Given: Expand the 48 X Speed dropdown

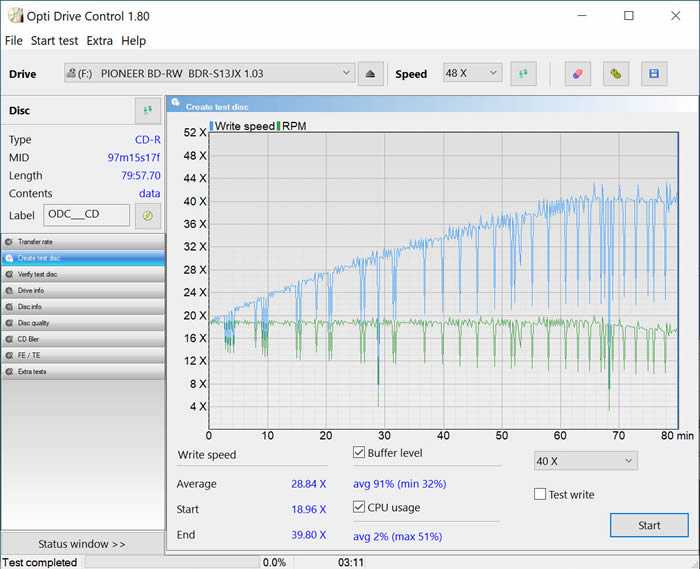Looking at the screenshot, I should point(472,73).
